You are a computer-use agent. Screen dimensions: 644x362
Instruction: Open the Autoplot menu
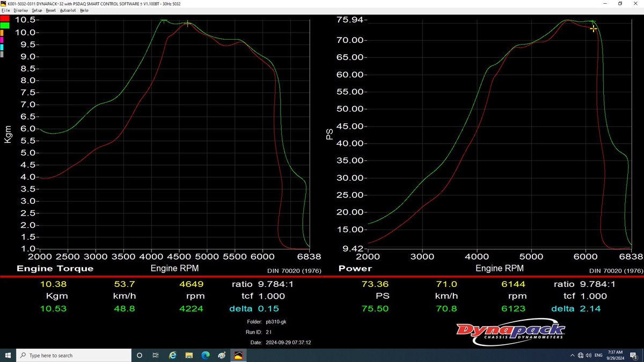(68, 10)
